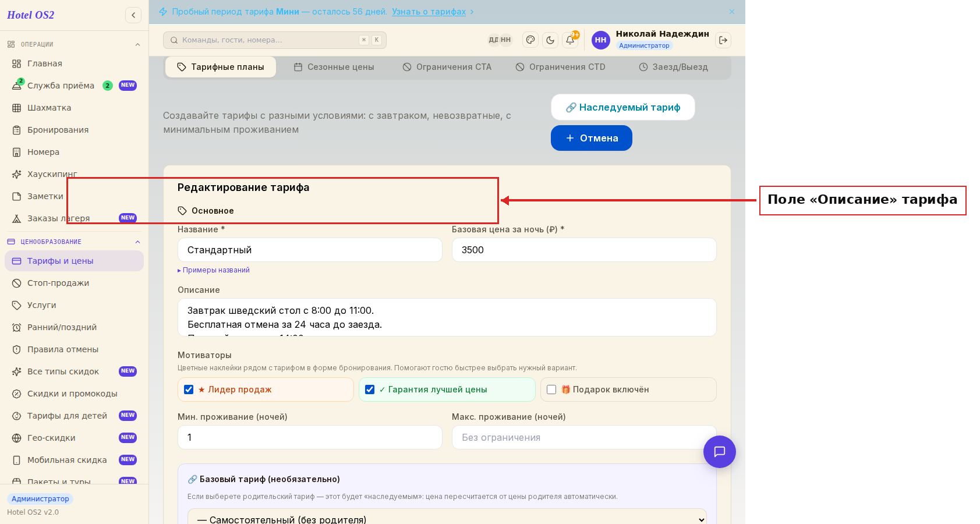Select Тарифы и цены in sidebar
Viewport: 980px width, 524px height.
tap(74, 261)
